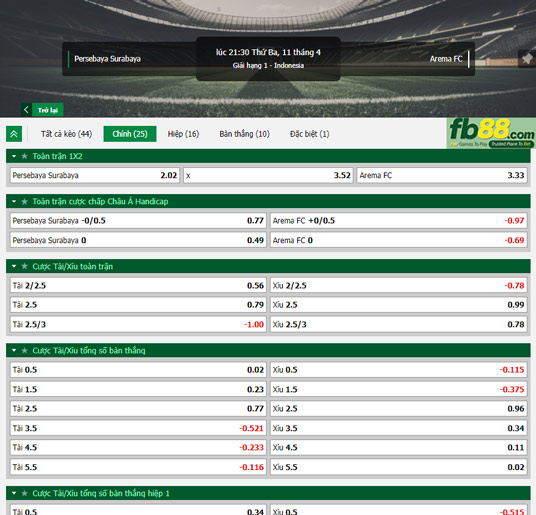Collapse the Cược Tài/Xỉu toàn trận arrow
Screen dimensions: 536x515
coord(14,266)
